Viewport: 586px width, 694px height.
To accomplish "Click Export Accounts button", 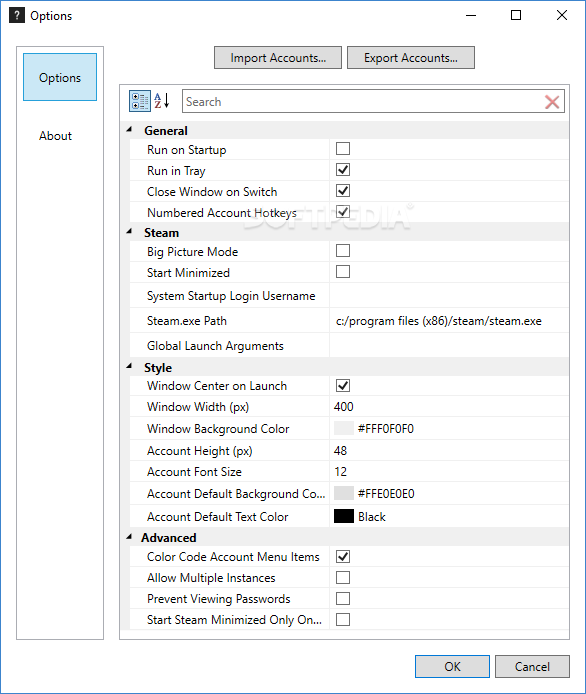I will [x=411, y=58].
